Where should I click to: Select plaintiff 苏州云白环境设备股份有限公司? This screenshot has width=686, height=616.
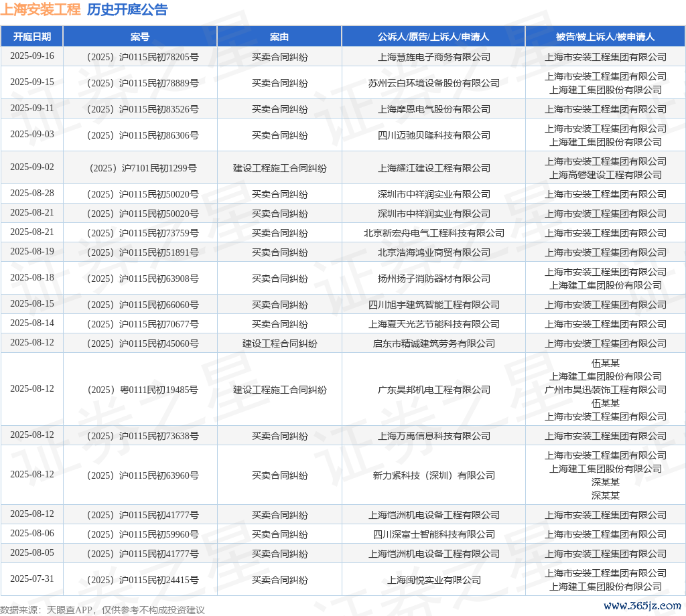433,83
